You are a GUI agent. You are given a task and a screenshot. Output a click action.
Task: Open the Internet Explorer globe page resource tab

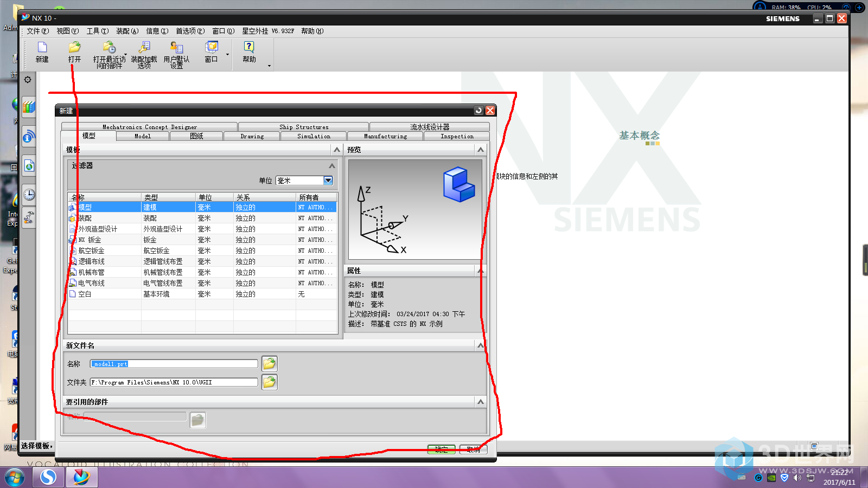click(x=29, y=166)
